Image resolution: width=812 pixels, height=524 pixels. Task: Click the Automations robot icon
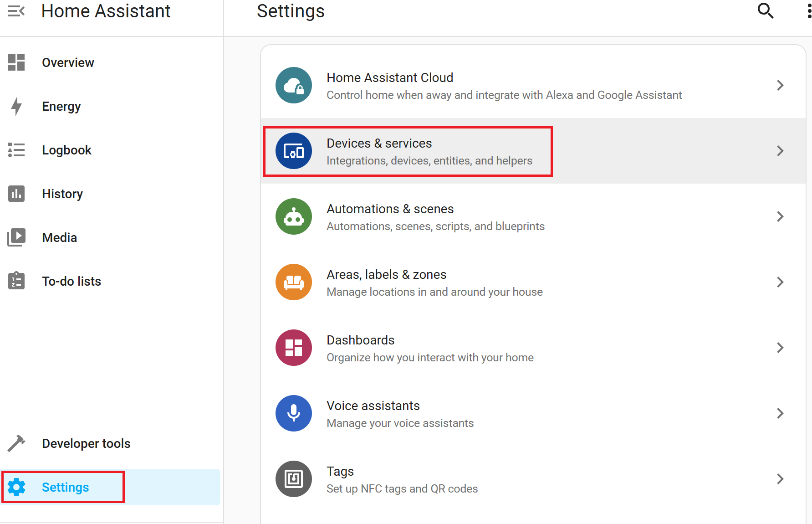tap(294, 216)
